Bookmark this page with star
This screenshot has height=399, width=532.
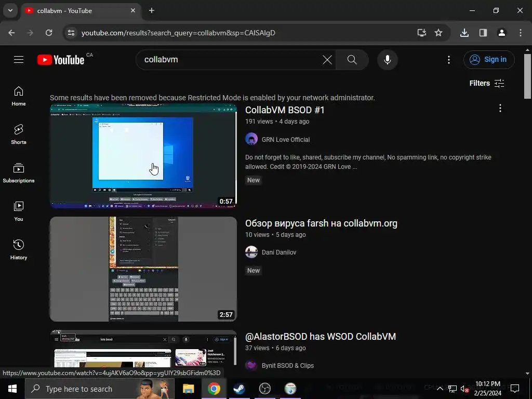(x=438, y=33)
